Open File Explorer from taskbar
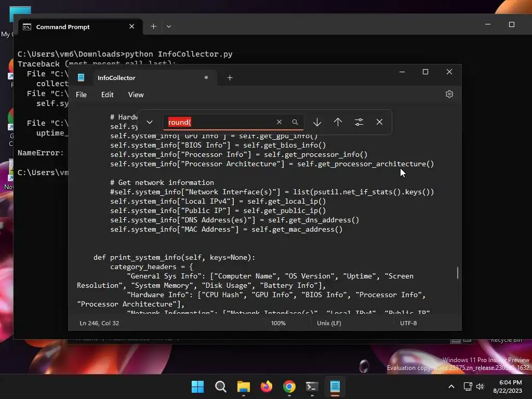The image size is (532, 399). tap(244, 387)
